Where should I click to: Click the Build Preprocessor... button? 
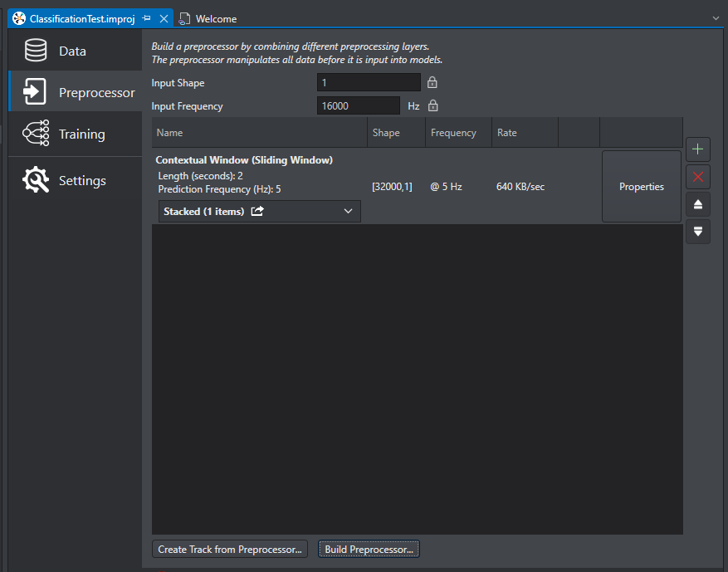click(x=369, y=550)
